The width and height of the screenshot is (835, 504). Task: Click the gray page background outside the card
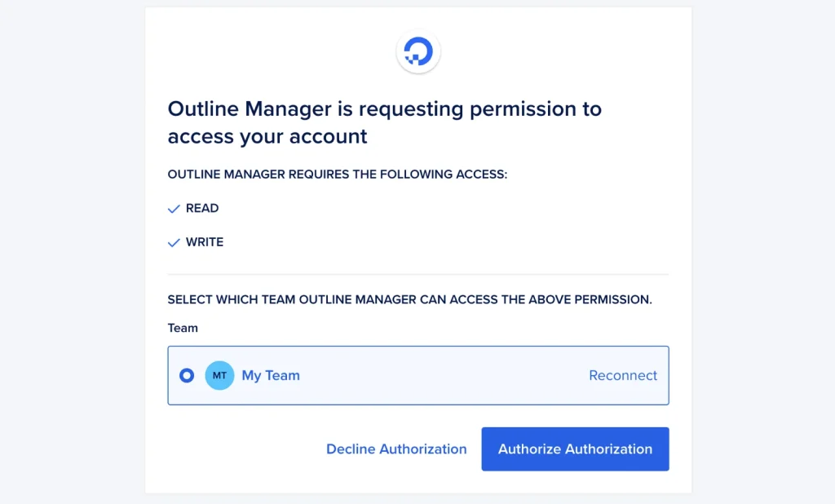pos(73,245)
